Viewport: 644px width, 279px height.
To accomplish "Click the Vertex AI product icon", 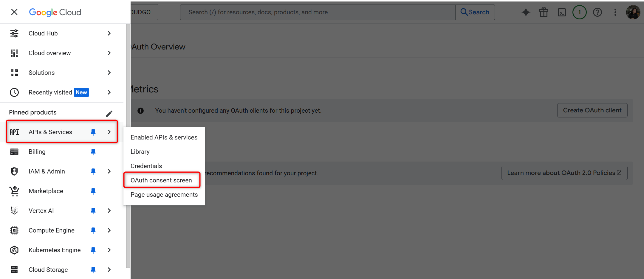I will point(14,210).
